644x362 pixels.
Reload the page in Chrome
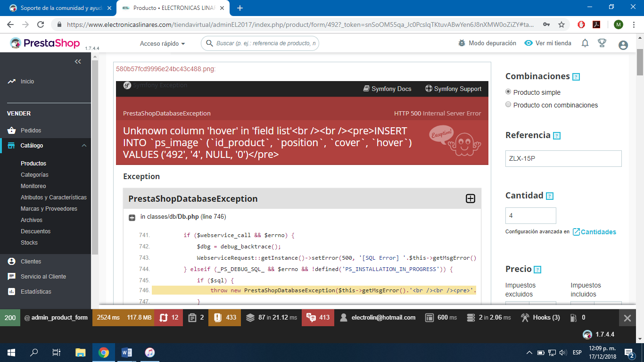coord(41,25)
